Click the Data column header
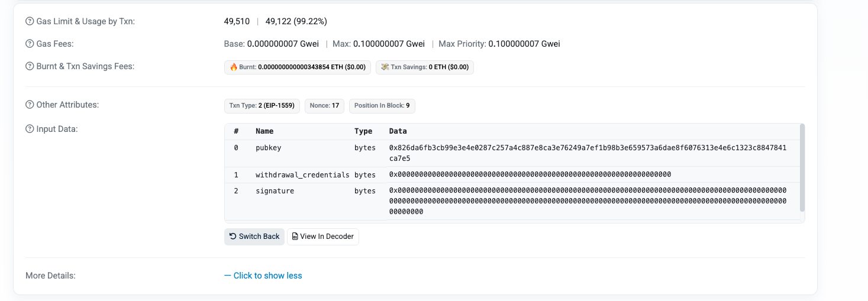868x301 pixels. point(398,131)
